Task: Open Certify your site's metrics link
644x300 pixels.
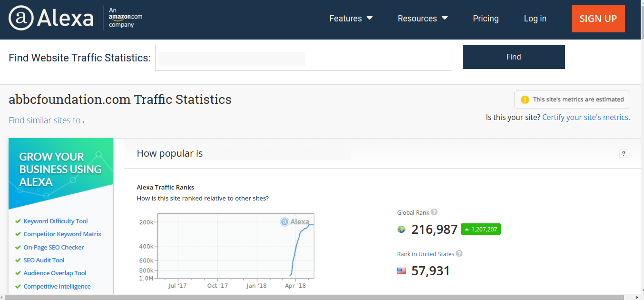Action: pos(585,117)
